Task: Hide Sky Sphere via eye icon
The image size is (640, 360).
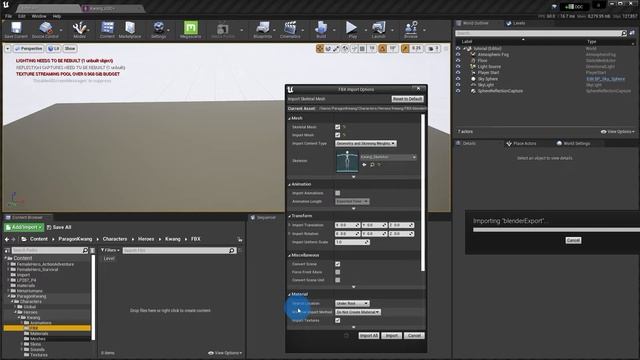Action: point(458,79)
